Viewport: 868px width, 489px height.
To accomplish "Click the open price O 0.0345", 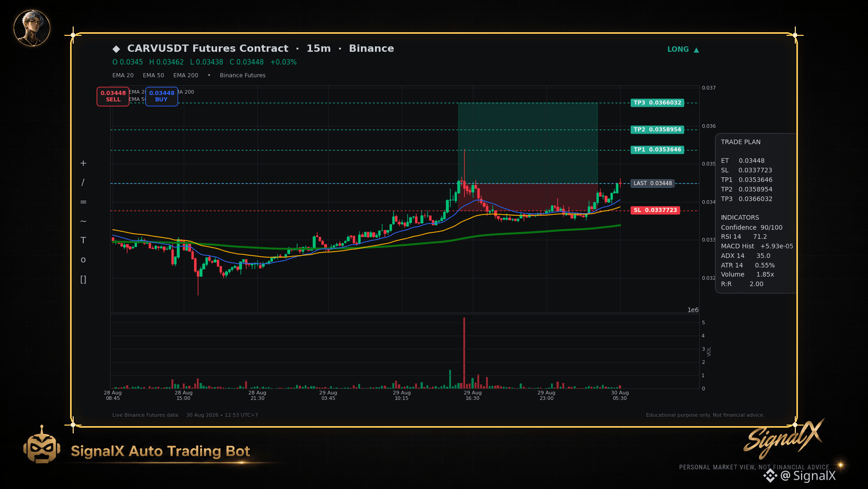I will [128, 62].
